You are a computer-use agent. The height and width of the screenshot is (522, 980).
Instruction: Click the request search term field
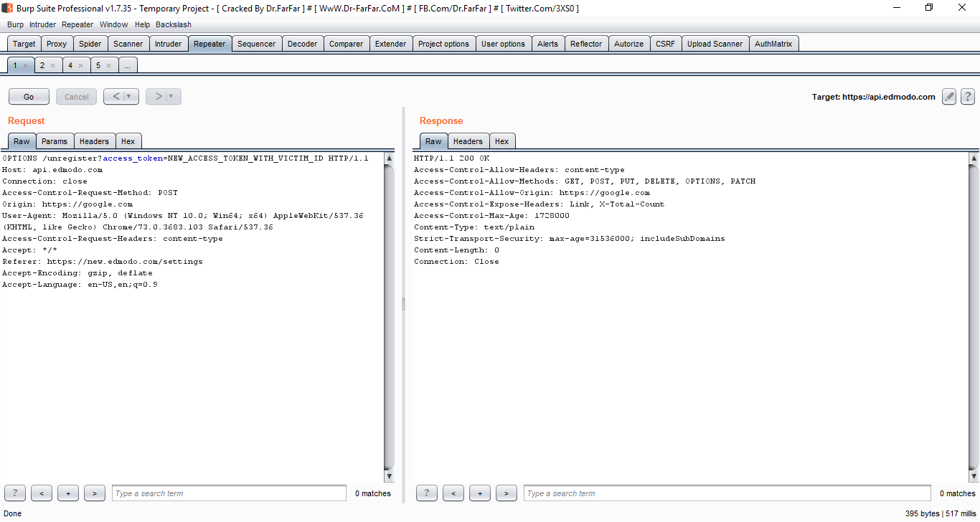[x=229, y=493]
